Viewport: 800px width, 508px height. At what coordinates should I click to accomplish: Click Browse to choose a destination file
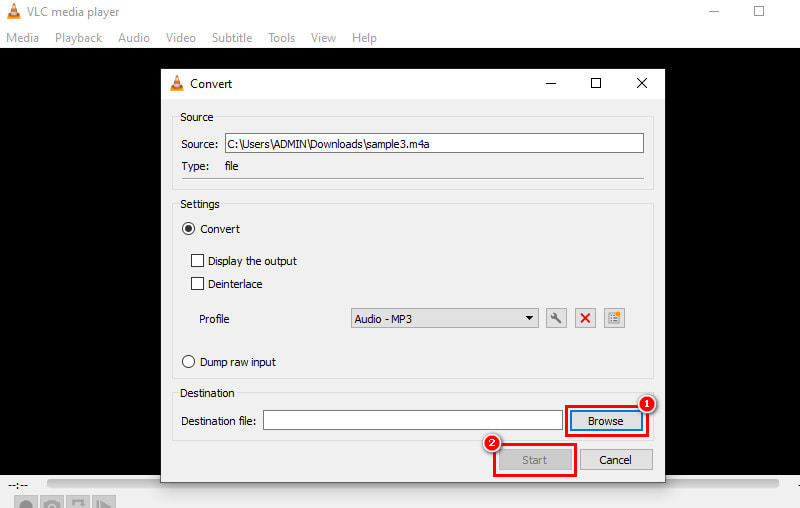[x=605, y=421]
